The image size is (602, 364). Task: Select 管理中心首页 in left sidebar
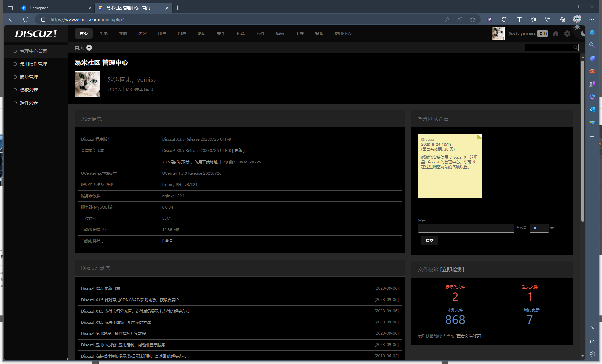33,51
